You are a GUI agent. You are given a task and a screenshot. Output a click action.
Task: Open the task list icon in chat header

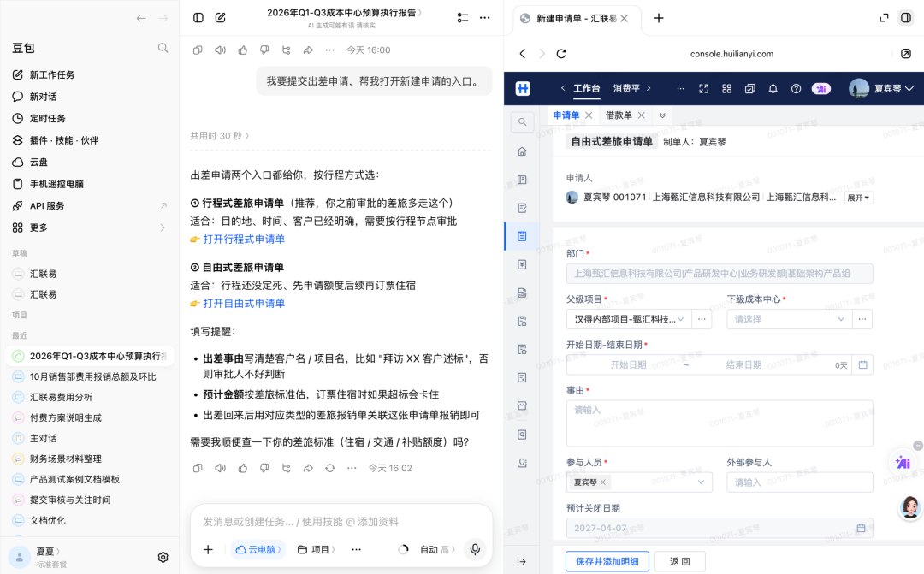click(x=463, y=18)
